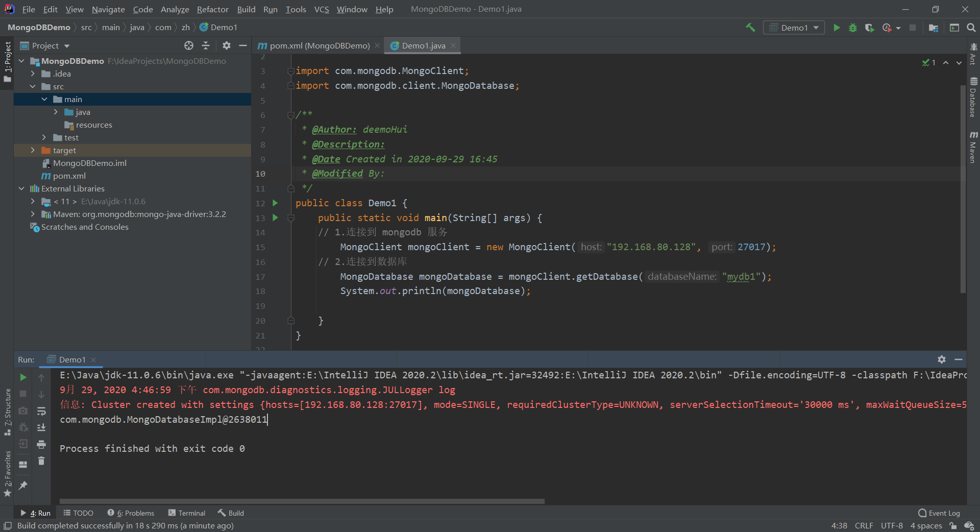Click run gutter arrow beside main method
Viewport: 980px width, 532px height.
click(275, 218)
